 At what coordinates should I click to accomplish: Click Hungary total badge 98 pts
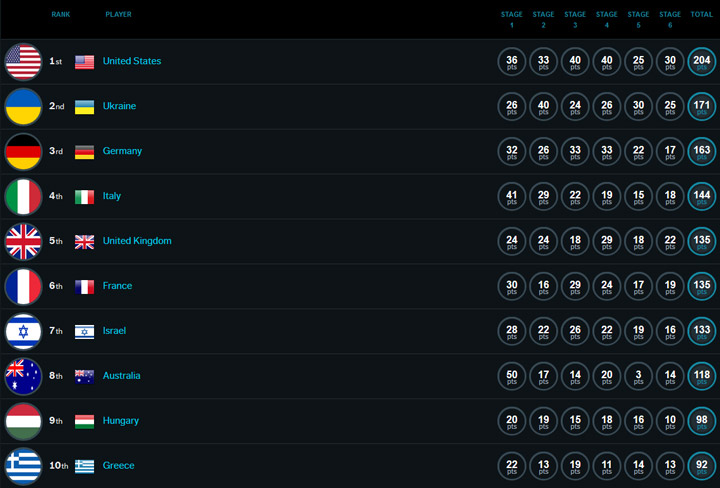(x=702, y=421)
